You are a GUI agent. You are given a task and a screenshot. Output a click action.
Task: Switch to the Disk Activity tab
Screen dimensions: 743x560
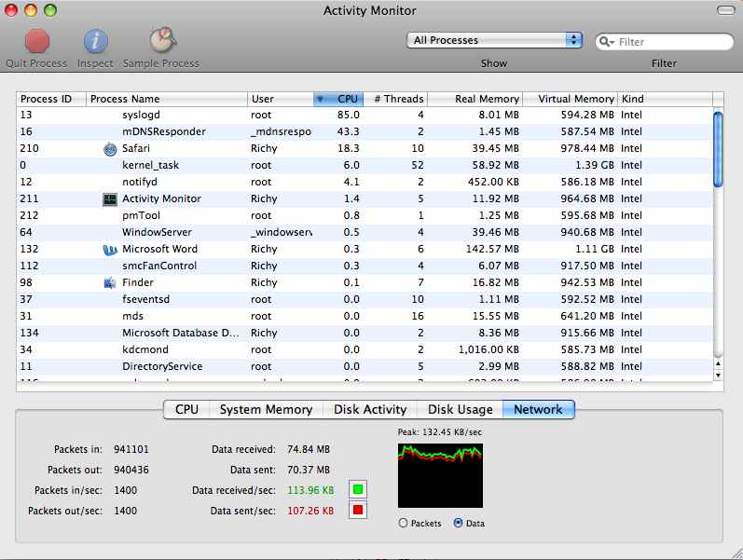point(370,409)
